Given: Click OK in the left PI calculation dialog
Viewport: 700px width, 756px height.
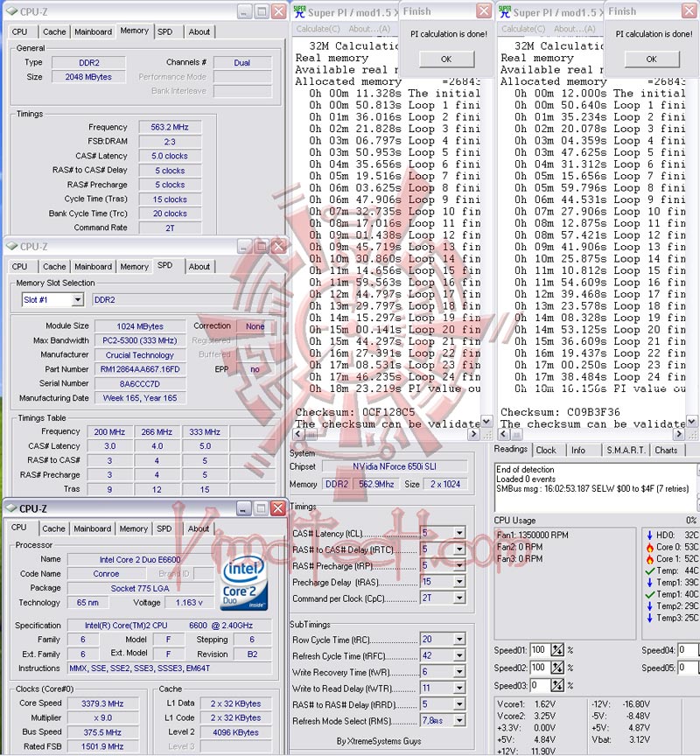Looking at the screenshot, I should point(446,59).
